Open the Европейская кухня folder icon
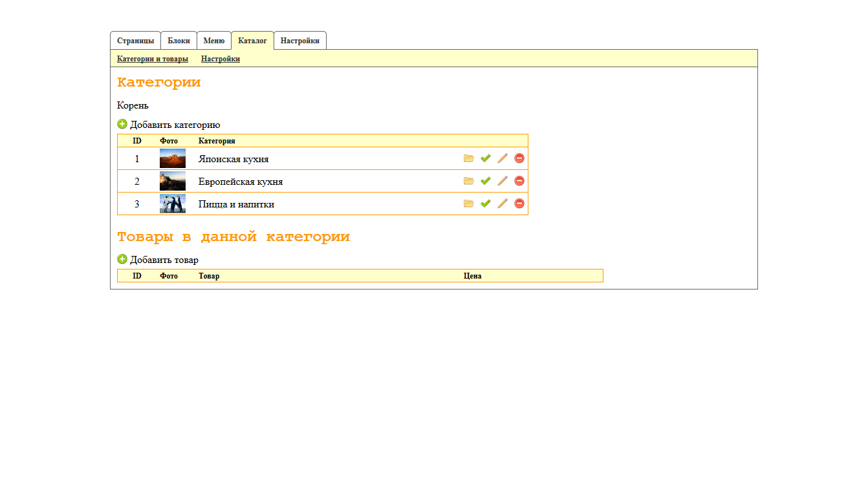 pyautogui.click(x=469, y=181)
